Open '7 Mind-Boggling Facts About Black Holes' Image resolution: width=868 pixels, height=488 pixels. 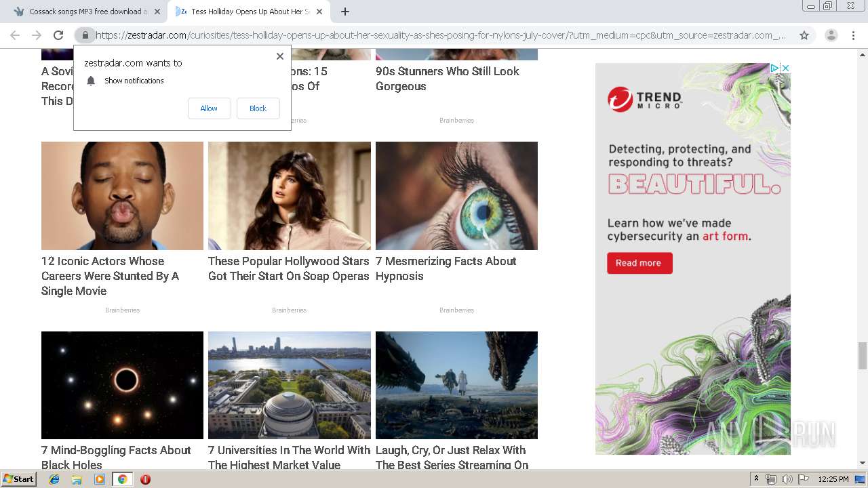tap(116, 457)
